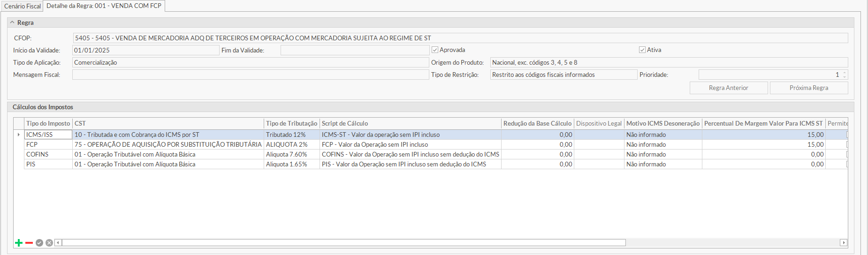868x255 pixels.
Task: Click the 'Aliquota 1.65%' cell
Action: [292, 164]
